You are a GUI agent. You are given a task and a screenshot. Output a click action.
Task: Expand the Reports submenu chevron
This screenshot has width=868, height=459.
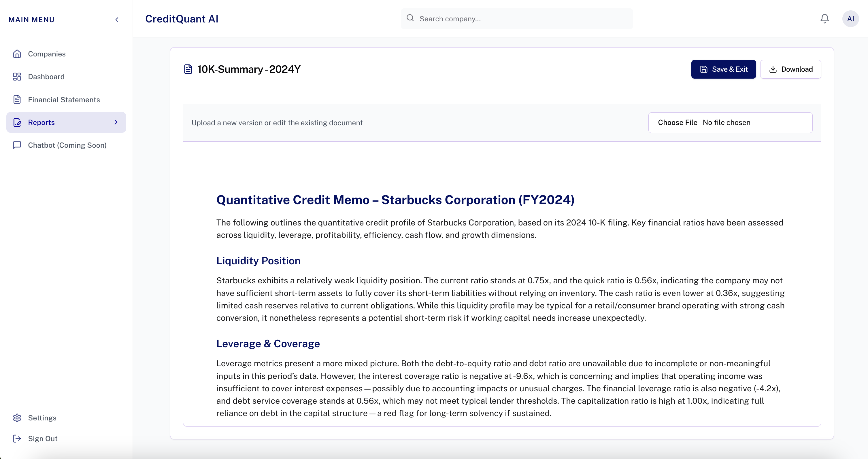coord(116,122)
